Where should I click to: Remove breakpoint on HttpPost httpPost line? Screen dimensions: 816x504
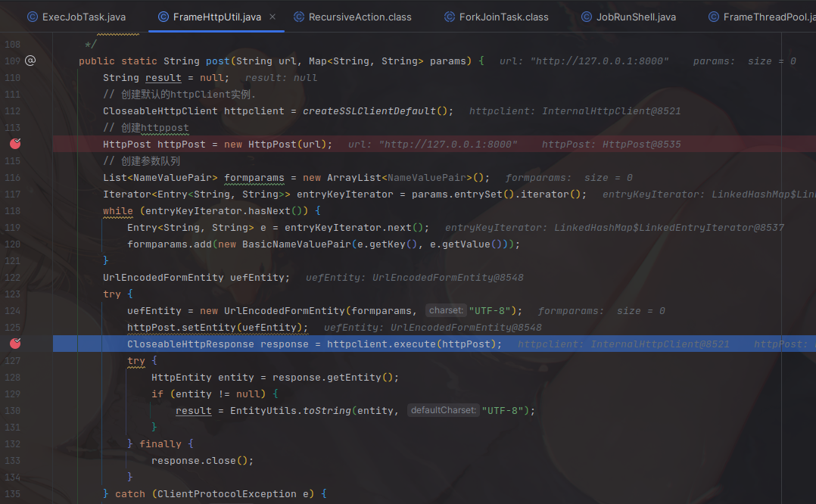pyautogui.click(x=15, y=144)
